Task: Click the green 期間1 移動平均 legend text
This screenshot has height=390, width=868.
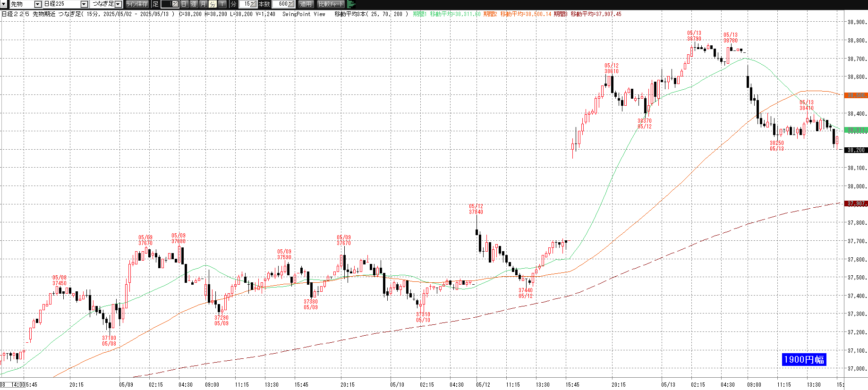Action: tap(447, 14)
